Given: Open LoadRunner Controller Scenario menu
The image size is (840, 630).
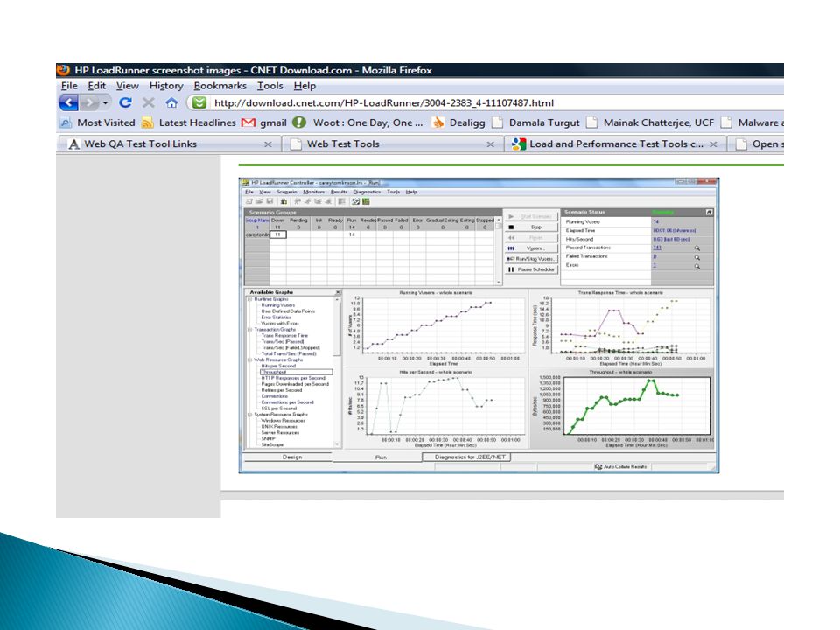Looking at the screenshot, I should tap(287, 192).
